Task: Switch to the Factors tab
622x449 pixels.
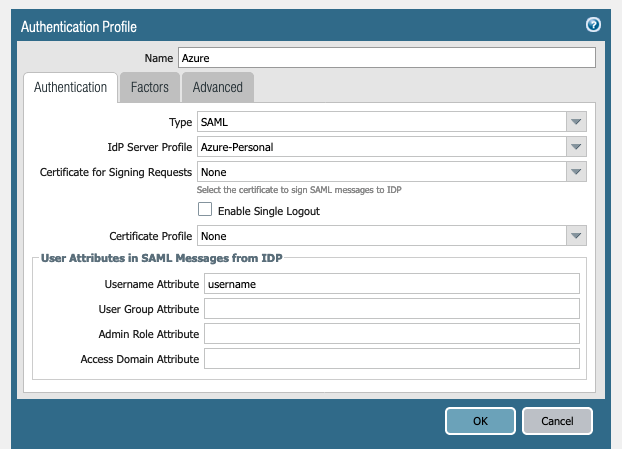Action: pyautogui.click(x=150, y=87)
